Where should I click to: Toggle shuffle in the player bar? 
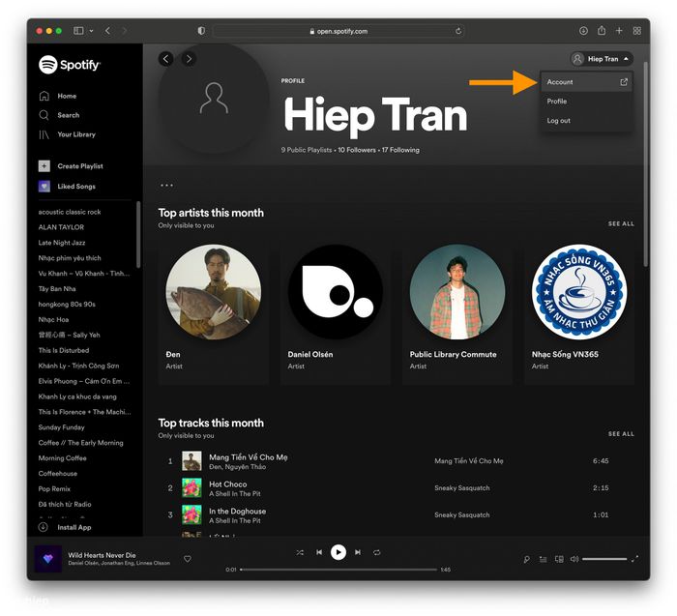coord(300,552)
